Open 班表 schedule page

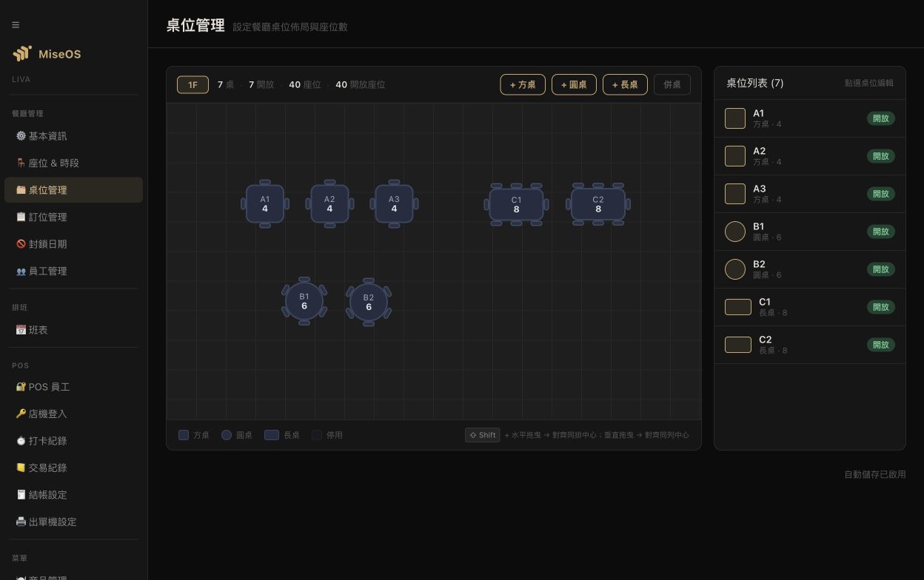tap(73, 330)
